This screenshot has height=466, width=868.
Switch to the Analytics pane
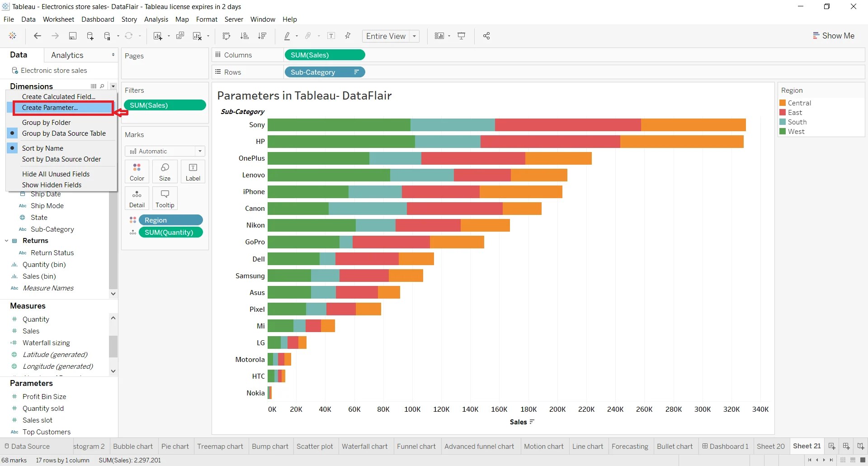(68, 55)
